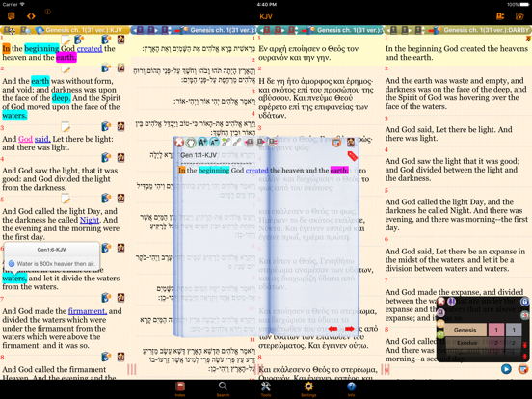532x399 pixels.
Task: Open the Info tab
Action: pos(351,388)
